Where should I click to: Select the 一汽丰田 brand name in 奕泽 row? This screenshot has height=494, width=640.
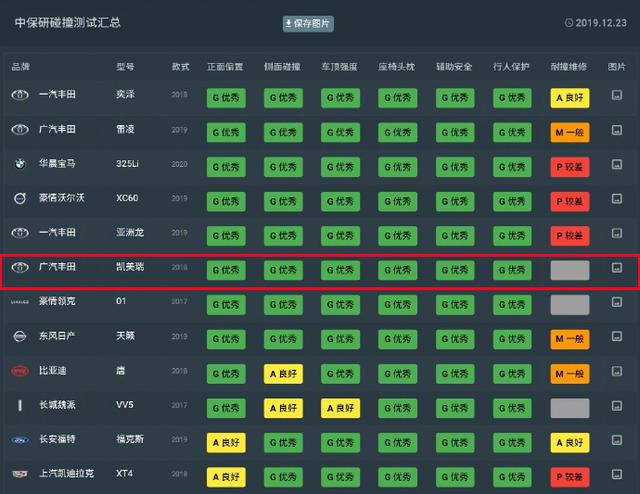coord(57,95)
